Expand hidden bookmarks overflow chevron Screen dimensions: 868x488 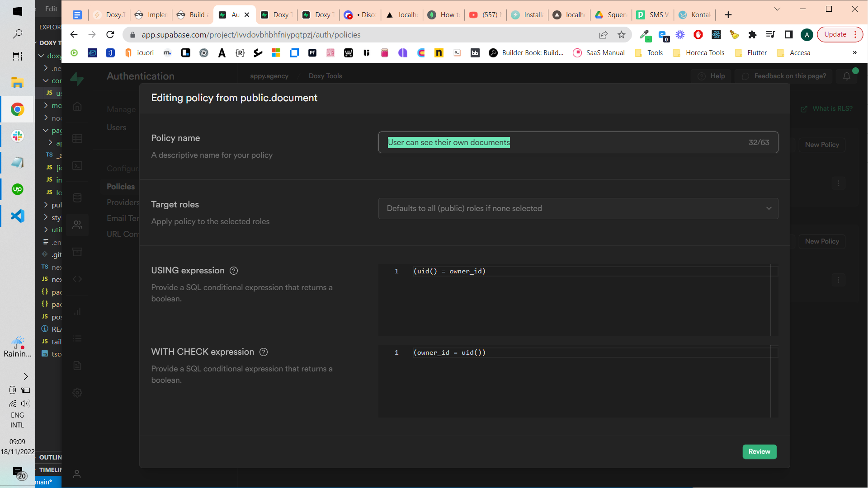[x=854, y=53]
